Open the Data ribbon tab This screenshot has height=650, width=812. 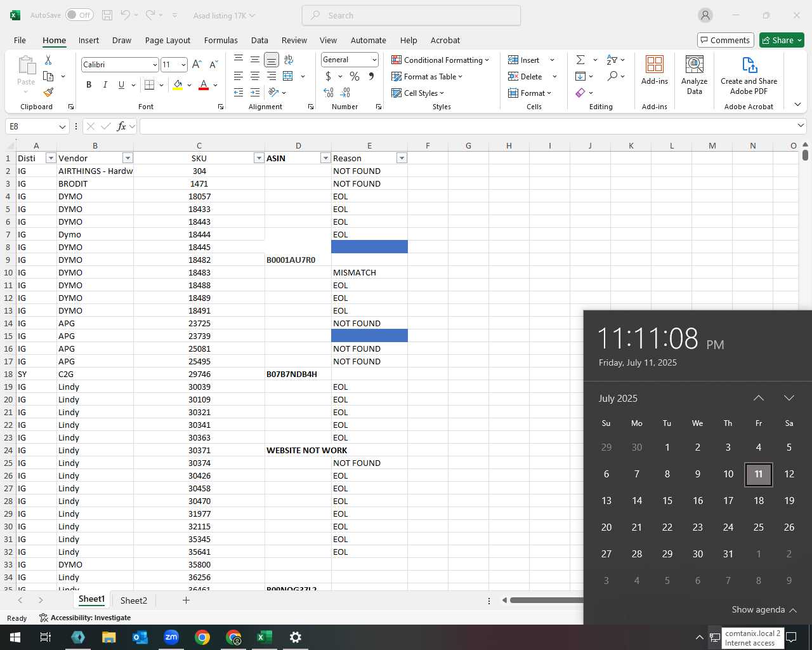[x=259, y=40]
